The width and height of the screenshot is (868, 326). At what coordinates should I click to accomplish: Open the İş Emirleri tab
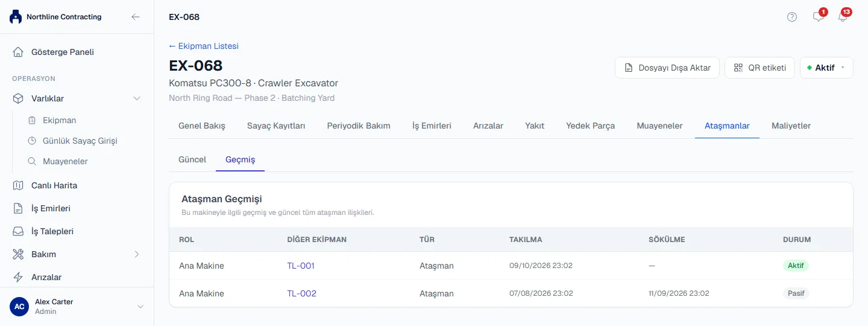coord(432,126)
